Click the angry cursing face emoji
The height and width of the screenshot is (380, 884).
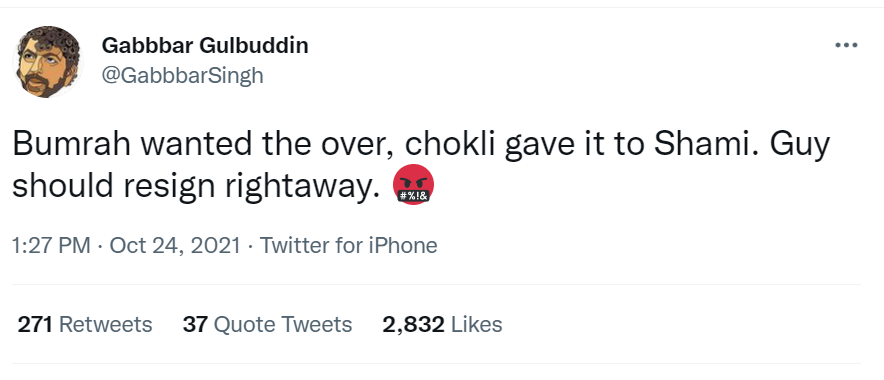[x=413, y=184]
